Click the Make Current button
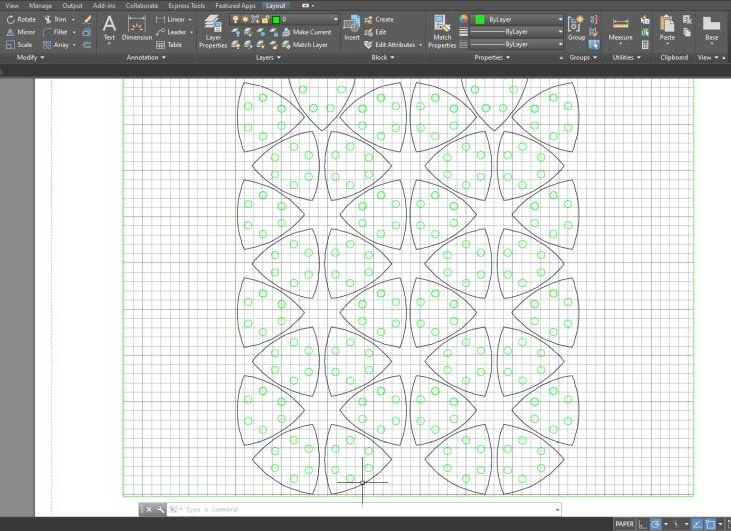 pyautogui.click(x=311, y=32)
